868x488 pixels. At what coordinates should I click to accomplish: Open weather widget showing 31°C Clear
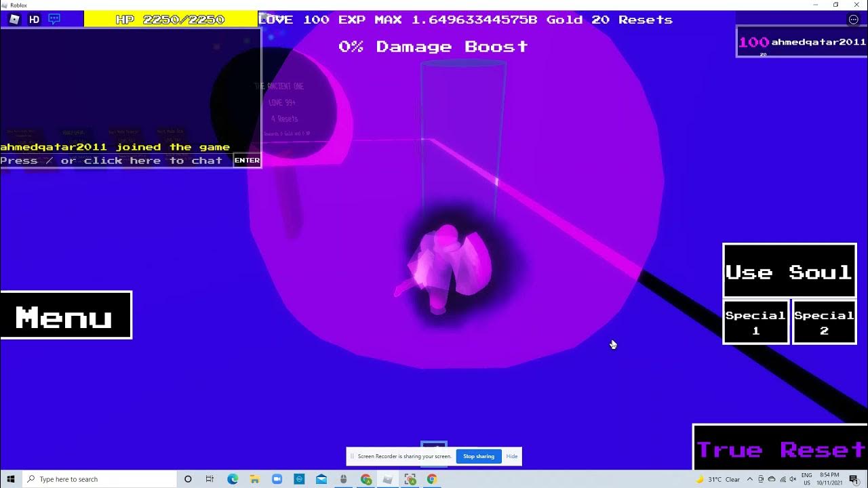(x=717, y=479)
